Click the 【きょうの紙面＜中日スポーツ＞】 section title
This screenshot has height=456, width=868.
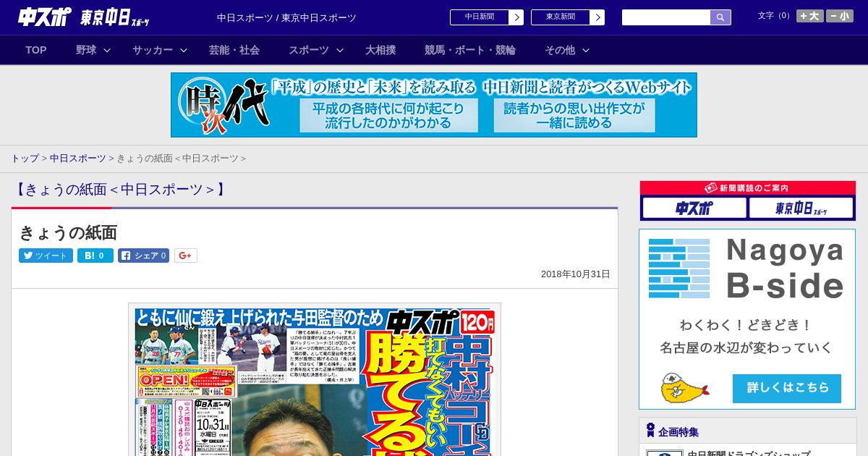coord(120,190)
